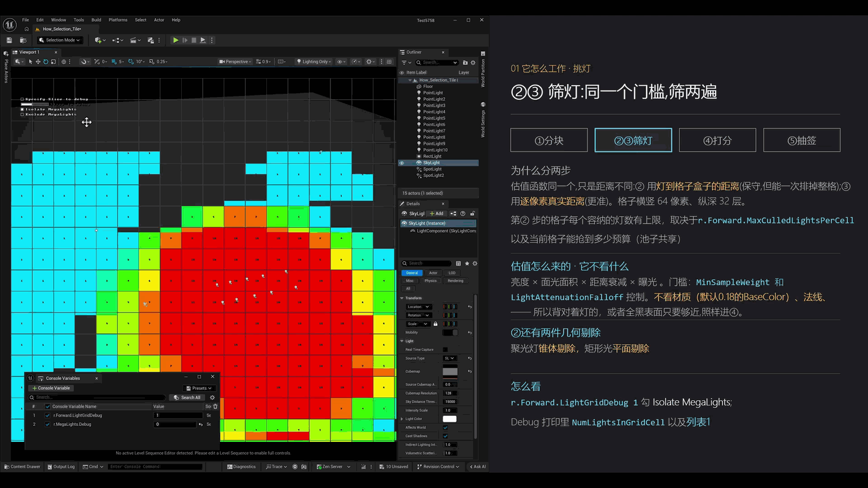
Task: Open the Presets dropdown in Console Variables
Action: pos(199,388)
